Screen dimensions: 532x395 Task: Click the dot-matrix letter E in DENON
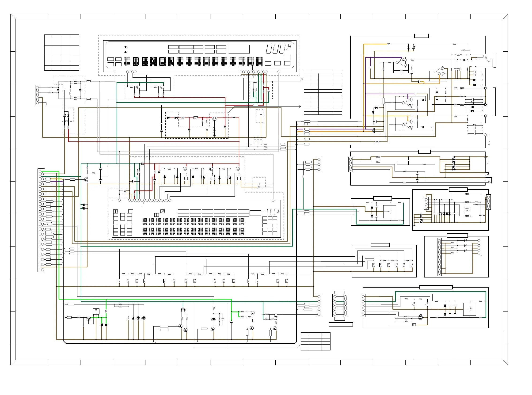(x=145, y=61)
